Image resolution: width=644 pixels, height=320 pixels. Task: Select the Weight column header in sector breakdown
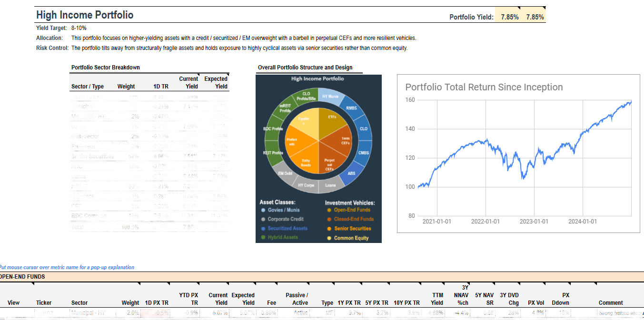click(126, 87)
